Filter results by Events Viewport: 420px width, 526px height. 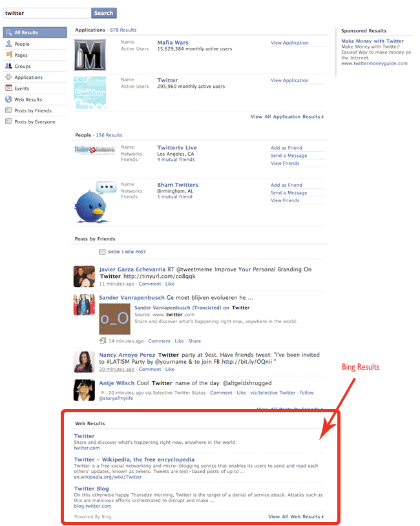pos(35,89)
